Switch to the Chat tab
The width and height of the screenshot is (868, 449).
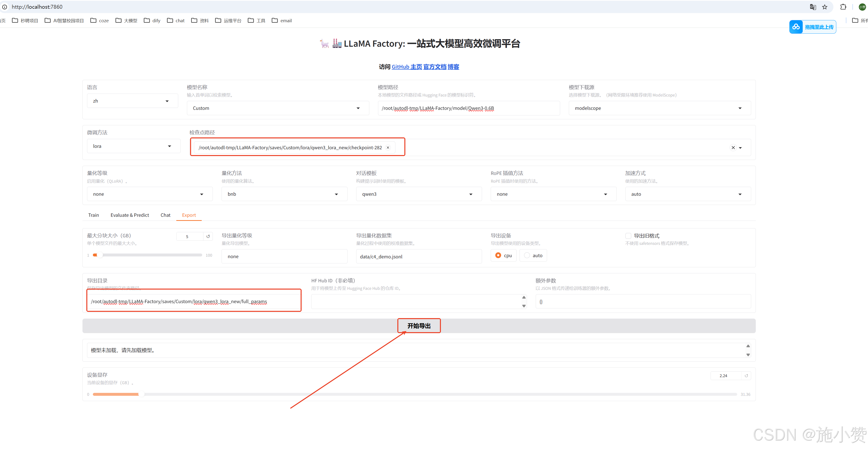click(165, 215)
